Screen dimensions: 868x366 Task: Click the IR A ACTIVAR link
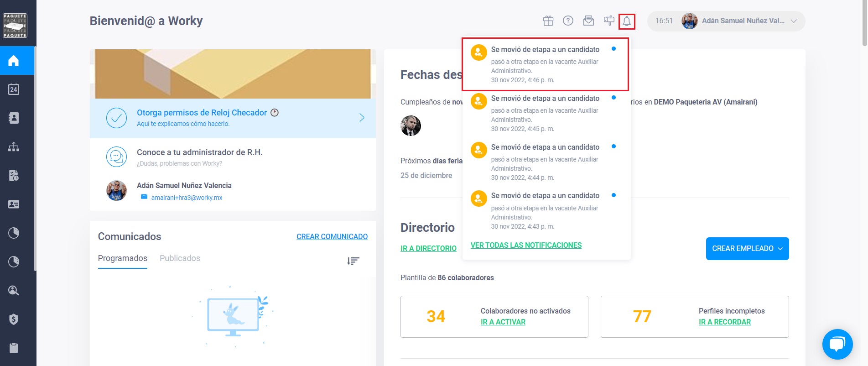click(503, 322)
